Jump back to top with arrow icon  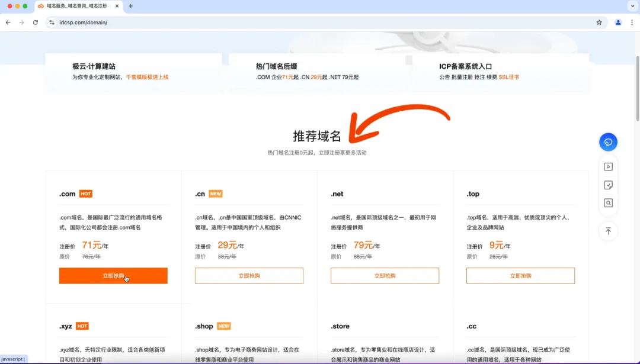pyautogui.click(x=608, y=231)
